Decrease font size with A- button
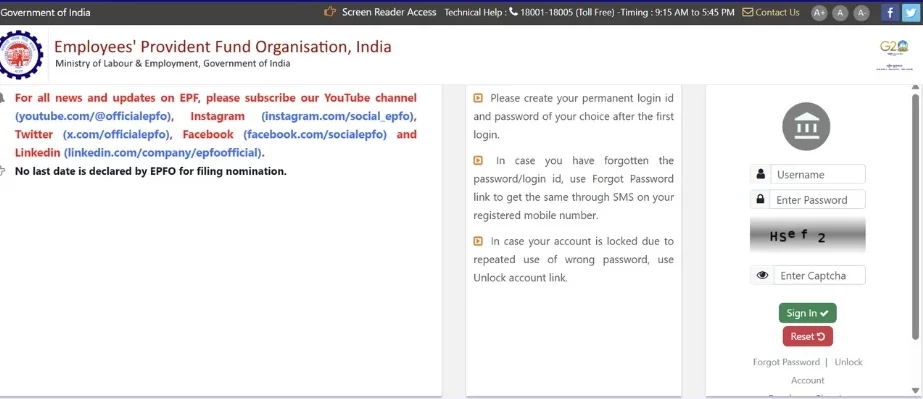This screenshot has width=923, height=399. [x=861, y=13]
